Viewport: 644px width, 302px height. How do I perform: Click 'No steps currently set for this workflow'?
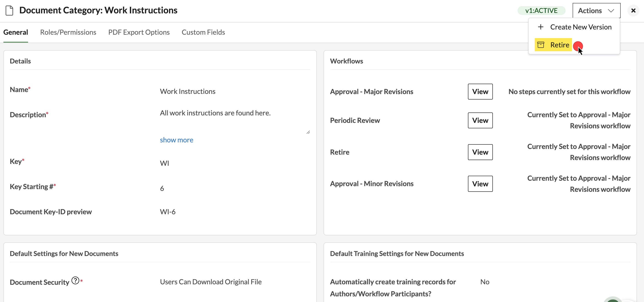click(x=569, y=92)
